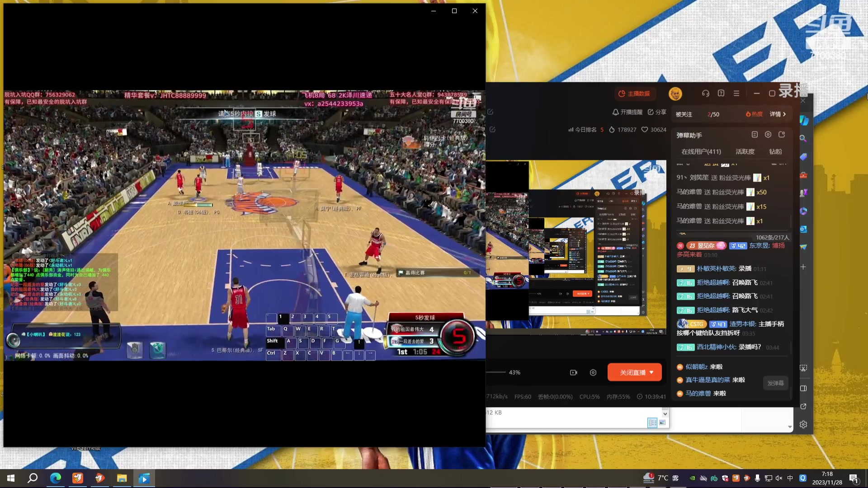The image size is (868, 488).
Task: Click the muted volume icon in tray
Action: coord(779,478)
